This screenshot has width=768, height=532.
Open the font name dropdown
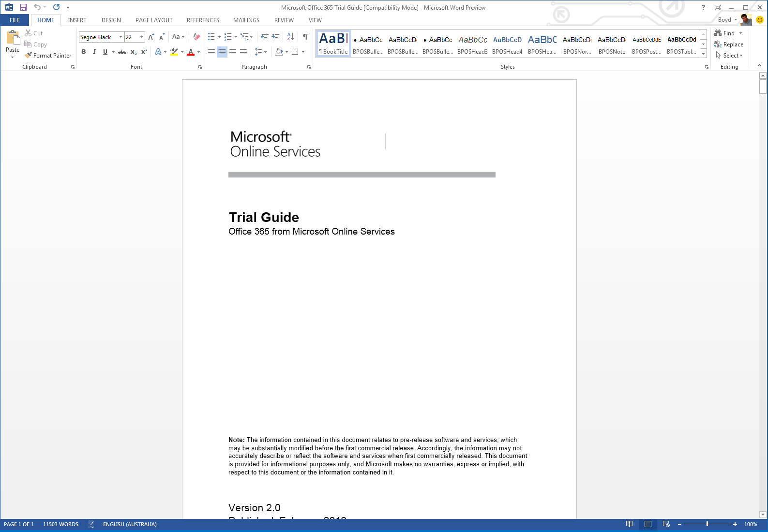(x=120, y=37)
